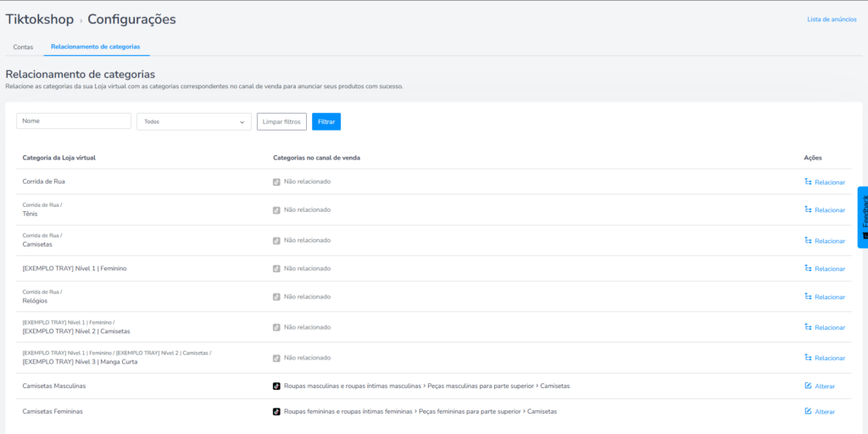Click the Relacionar icon for Manga Curta row
868x434 pixels.
[808, 358]
